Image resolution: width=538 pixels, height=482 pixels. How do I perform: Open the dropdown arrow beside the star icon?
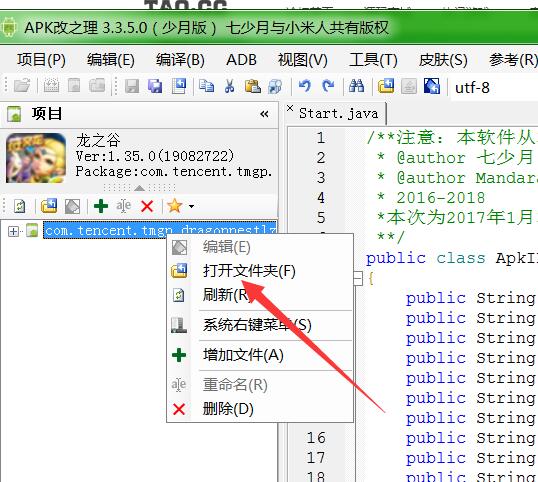pyautogui.click(x=191, y=206)
